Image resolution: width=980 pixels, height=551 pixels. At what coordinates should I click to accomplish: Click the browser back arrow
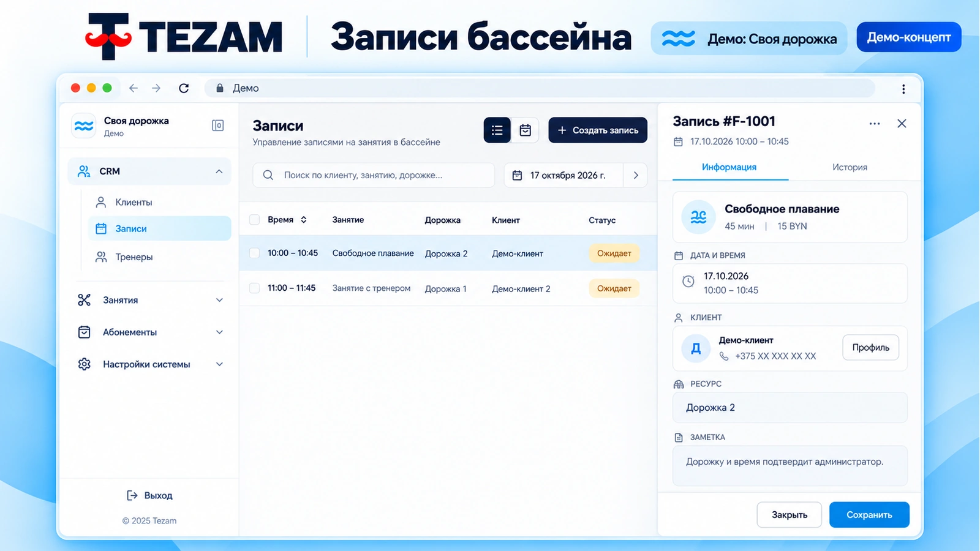click(x=133, y=88)
